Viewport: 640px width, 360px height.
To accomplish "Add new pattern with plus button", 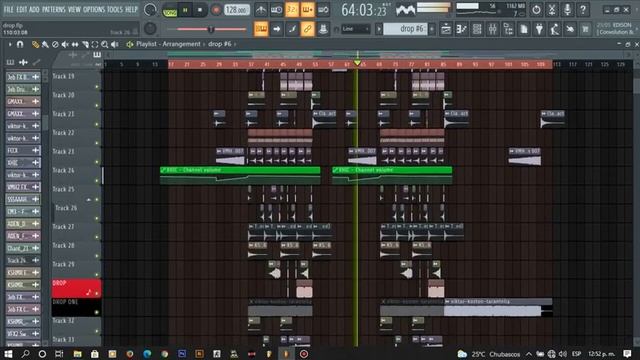I will [x=432, y=29].
